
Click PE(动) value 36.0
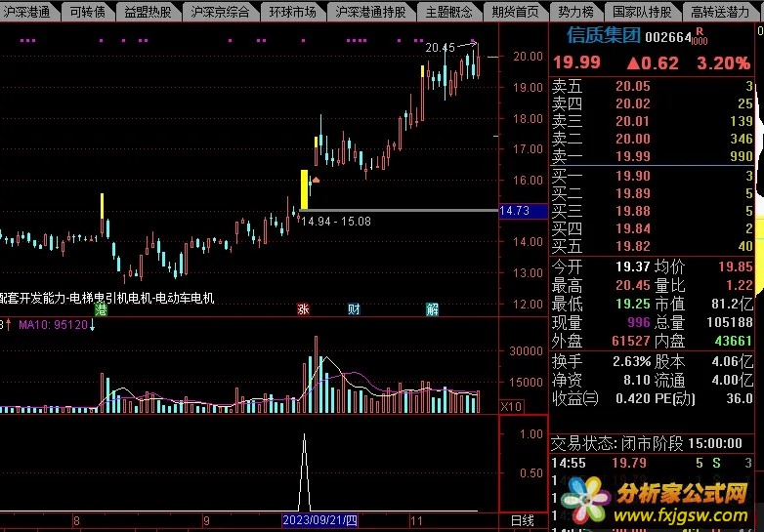pyautogui.click(x=740, y=398)
